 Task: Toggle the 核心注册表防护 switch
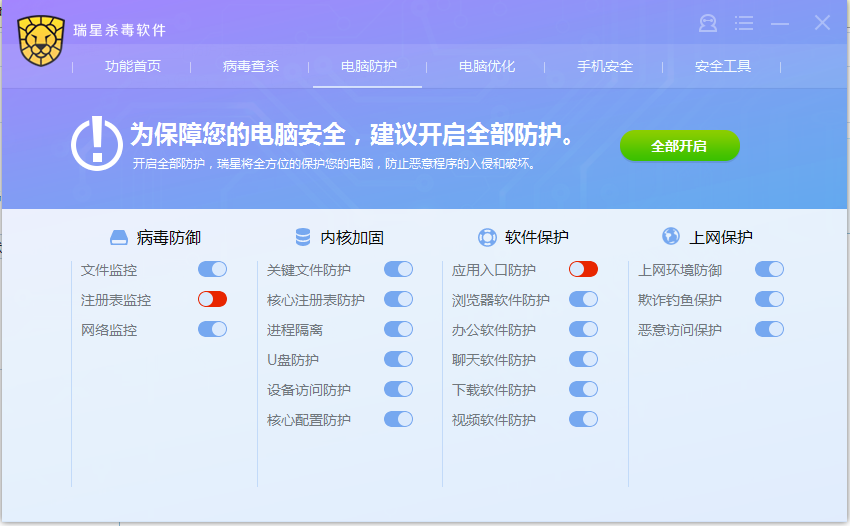click(x=398, y=299)
